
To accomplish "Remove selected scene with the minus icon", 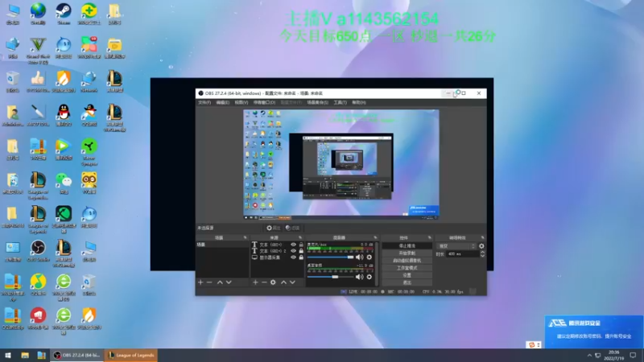I will tap(209, 282).
